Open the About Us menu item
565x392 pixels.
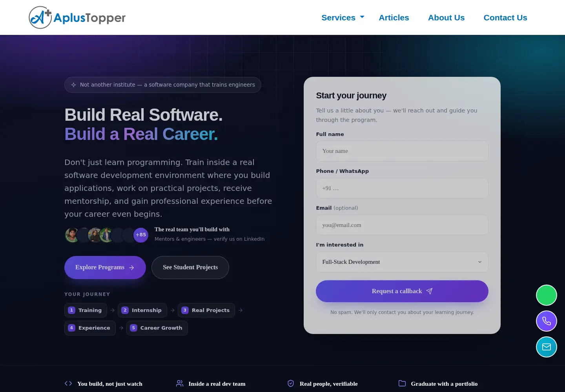click(x=446, y=18)
